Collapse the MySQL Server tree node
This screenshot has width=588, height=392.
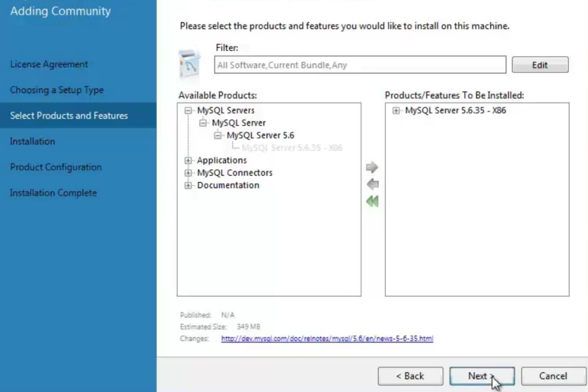click(203, 122)
